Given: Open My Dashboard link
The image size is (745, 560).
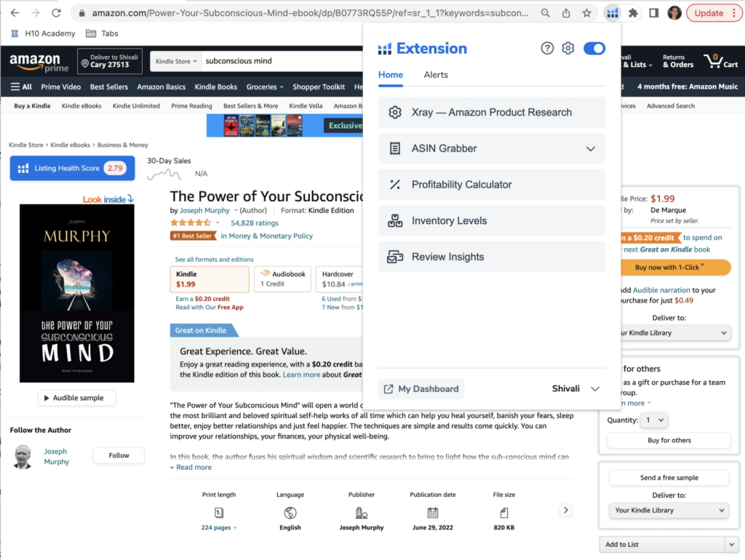Looking at the screenshot, I should 421,388.
